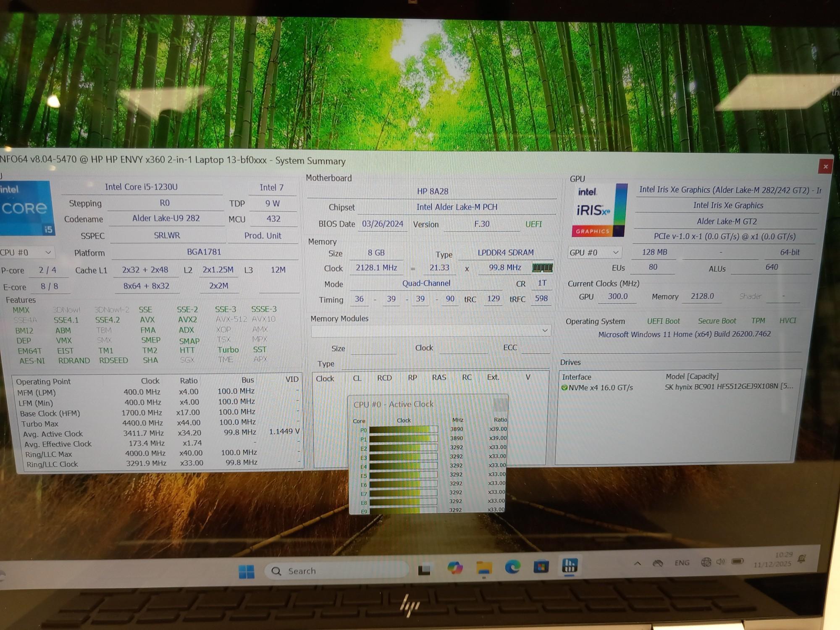This screenshot has height=630, width=840.
Task: Open the Copilot taskbar icon
Action: point(455,568)
